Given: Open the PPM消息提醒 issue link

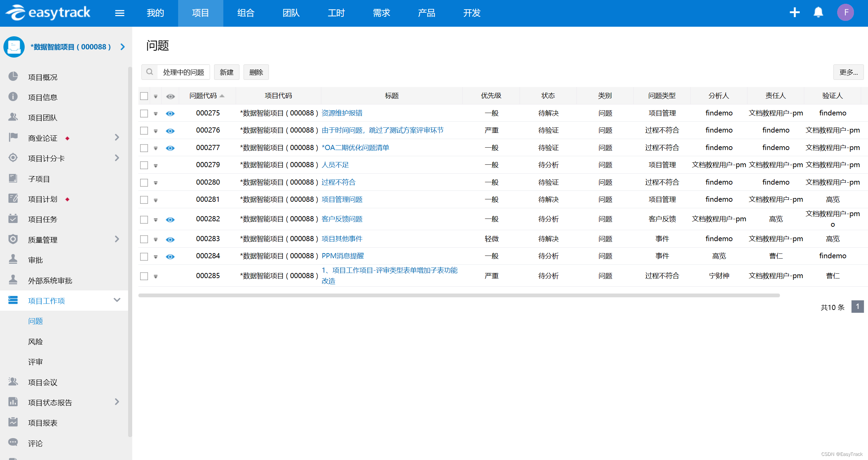Looking at the screenshot, I should coord(343,256).
